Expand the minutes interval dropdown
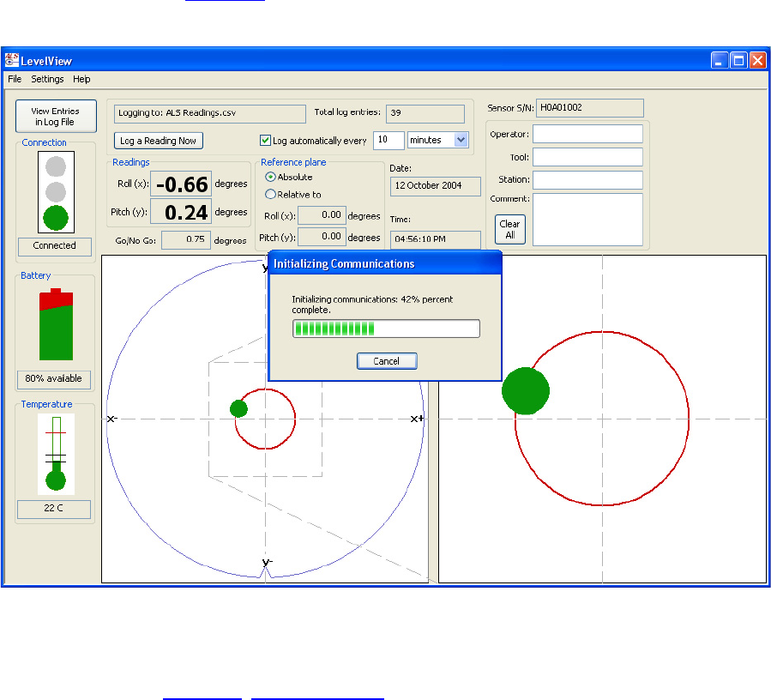The image size is (771, 700). pos(461,140)
